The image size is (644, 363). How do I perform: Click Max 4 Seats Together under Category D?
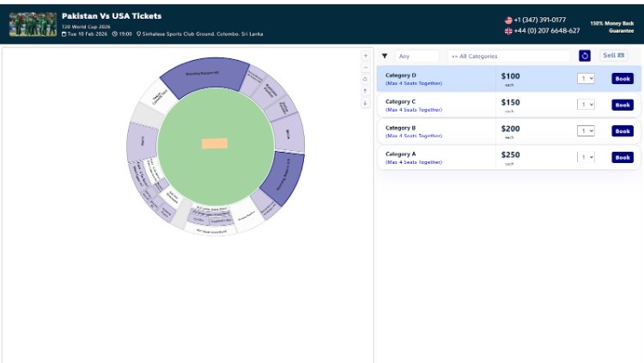click(x=414, y=83)
